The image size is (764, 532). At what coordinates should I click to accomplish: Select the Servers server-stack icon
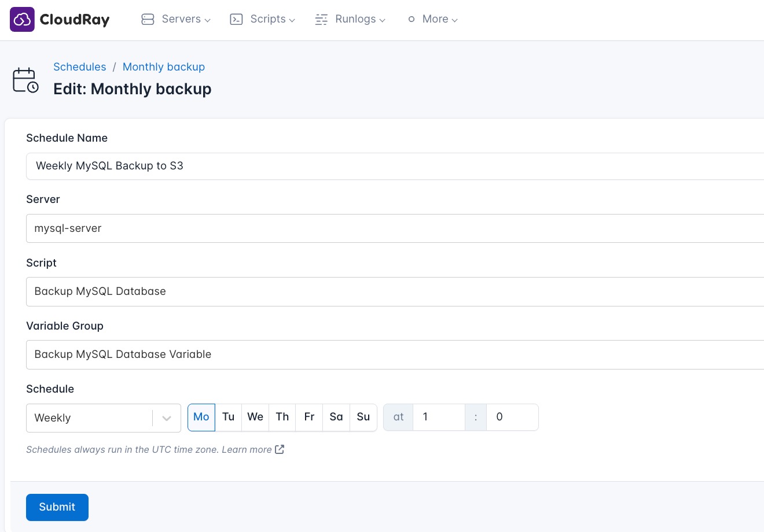(x=148, y=19)
